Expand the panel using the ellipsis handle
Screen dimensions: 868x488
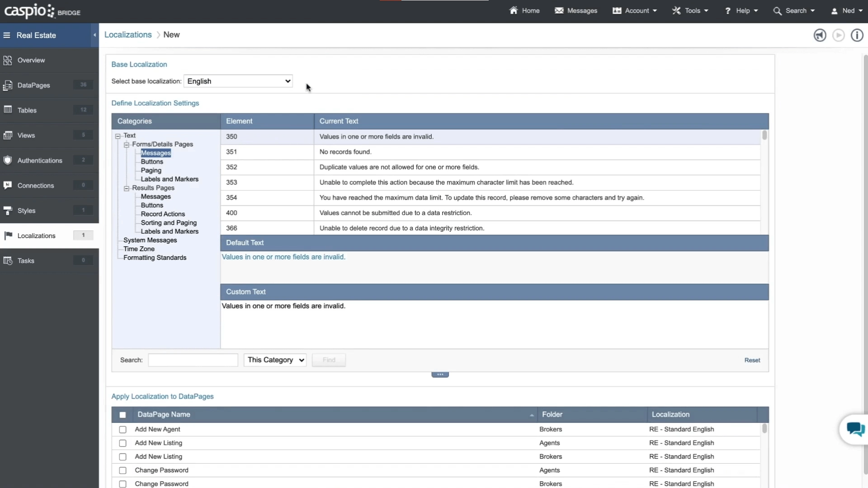tap(440, 375)
